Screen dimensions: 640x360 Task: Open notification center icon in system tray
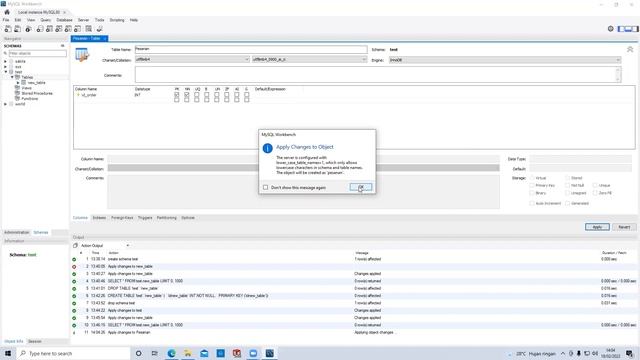click(630, 353)
